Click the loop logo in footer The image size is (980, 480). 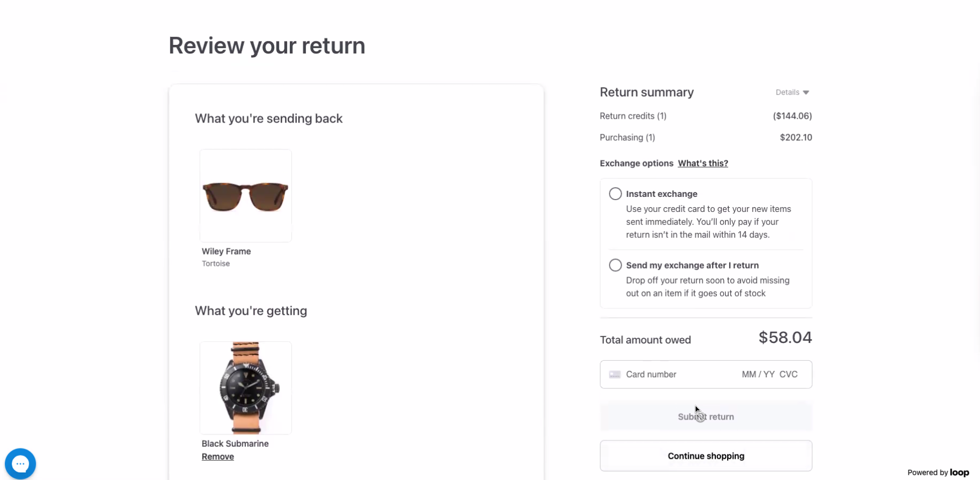(x=959, y=473)
